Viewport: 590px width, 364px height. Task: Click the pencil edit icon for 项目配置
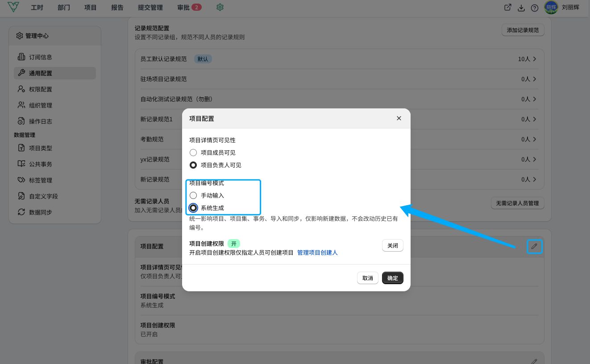click(x=534, y=246)
